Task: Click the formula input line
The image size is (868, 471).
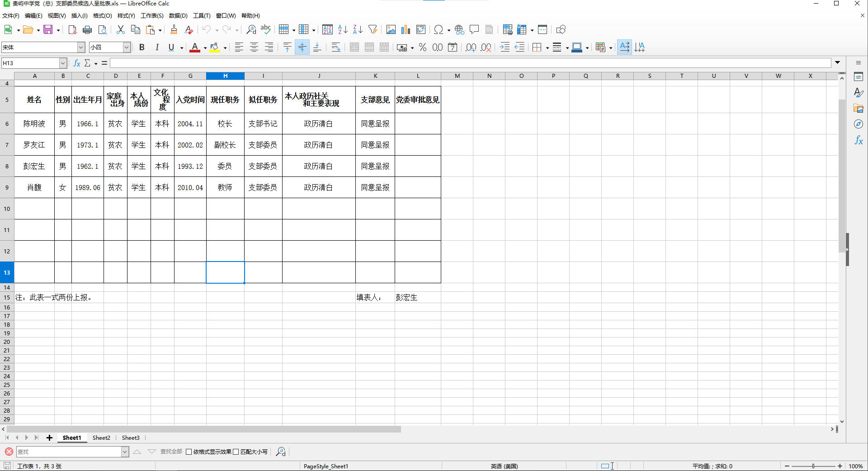Action: (470, 63)
